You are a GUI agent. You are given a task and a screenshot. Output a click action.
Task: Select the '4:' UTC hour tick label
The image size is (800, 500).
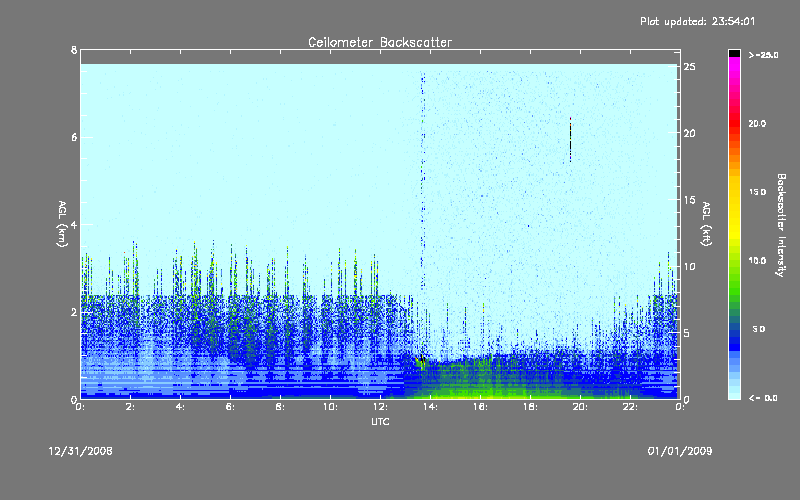(181, 407)
